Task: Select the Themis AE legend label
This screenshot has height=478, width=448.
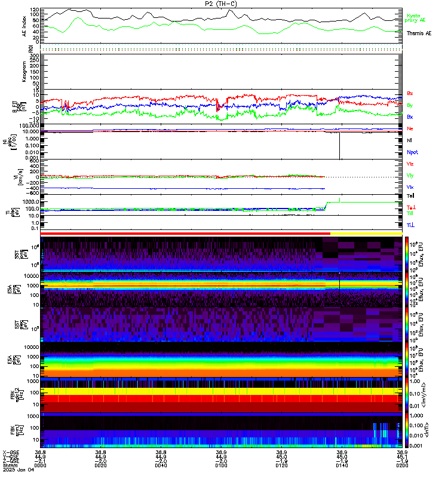Action: [x=419, y=33]
